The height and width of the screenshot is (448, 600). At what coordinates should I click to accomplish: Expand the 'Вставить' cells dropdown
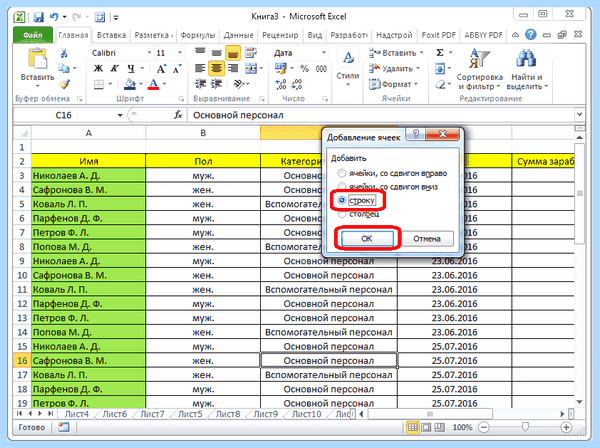(x=421, y=53)
